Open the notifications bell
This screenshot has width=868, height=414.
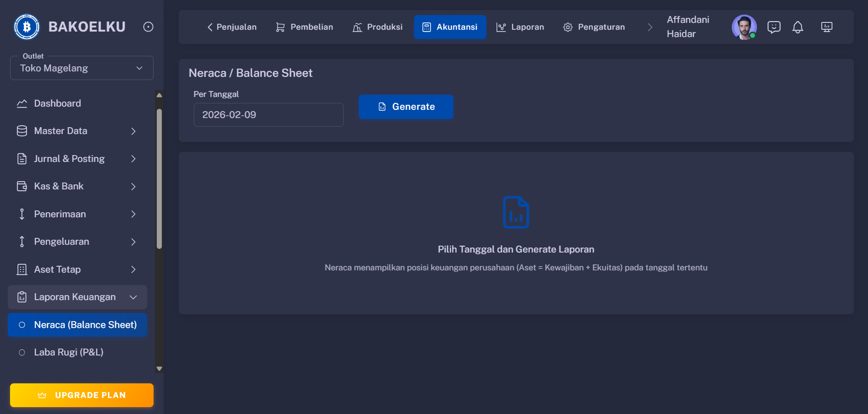798,27
